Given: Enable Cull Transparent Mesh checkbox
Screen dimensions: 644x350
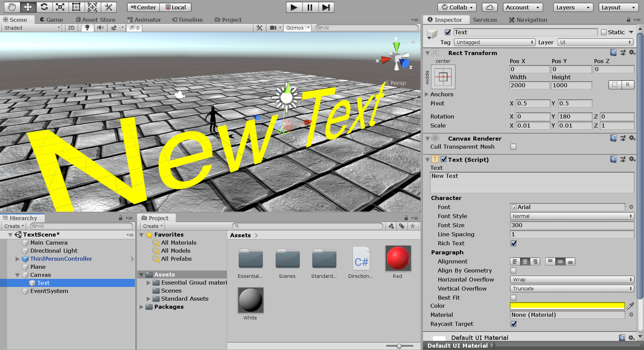Looking at the screenshot, I should 513,147.
